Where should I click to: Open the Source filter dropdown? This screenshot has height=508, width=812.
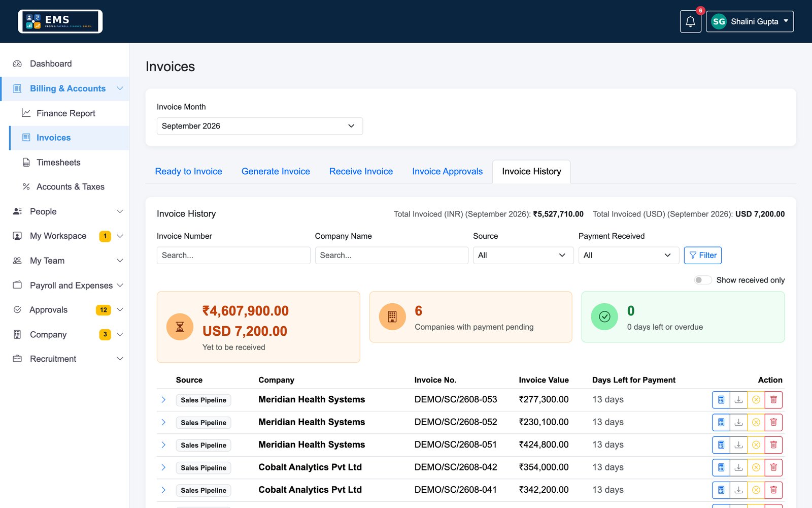(523, 256)
